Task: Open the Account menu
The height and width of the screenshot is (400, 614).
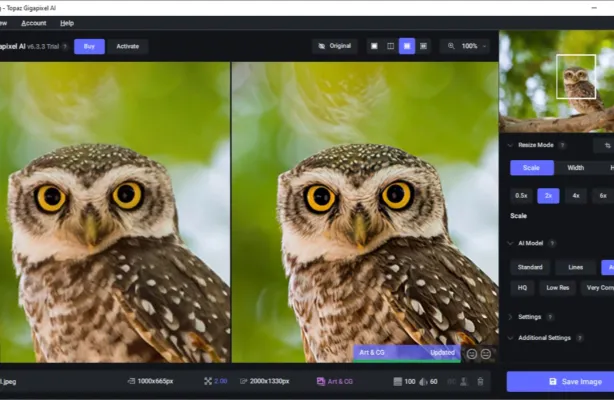Action: 34,23
